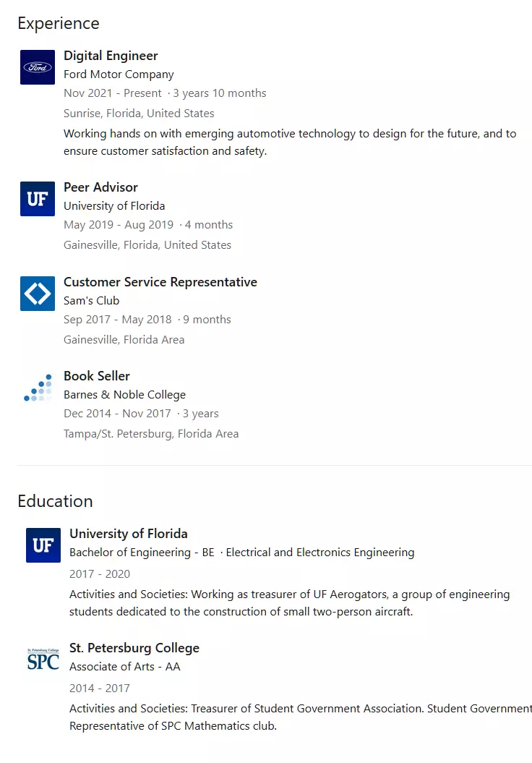
Task: Click the Sam's Club logo icon
Action: click(38, 294)
